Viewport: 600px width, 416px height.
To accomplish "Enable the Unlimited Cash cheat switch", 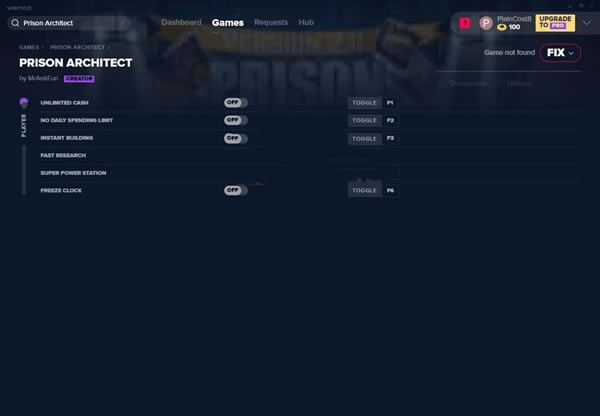I will [235, 102].
